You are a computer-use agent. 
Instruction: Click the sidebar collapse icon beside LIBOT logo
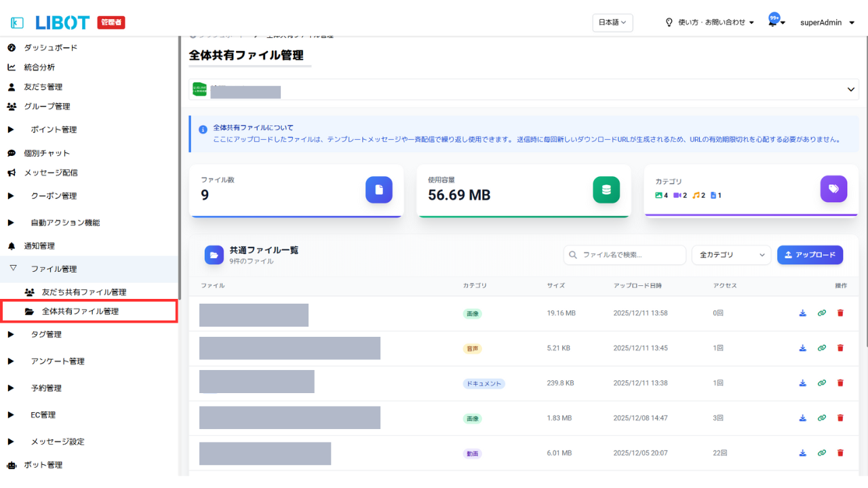click(x=18, y=22)
